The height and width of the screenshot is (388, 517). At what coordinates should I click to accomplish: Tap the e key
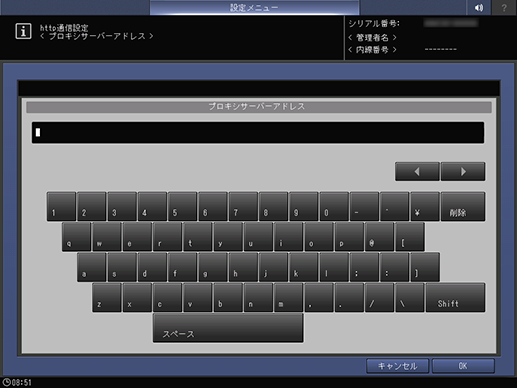click(137, 237)
